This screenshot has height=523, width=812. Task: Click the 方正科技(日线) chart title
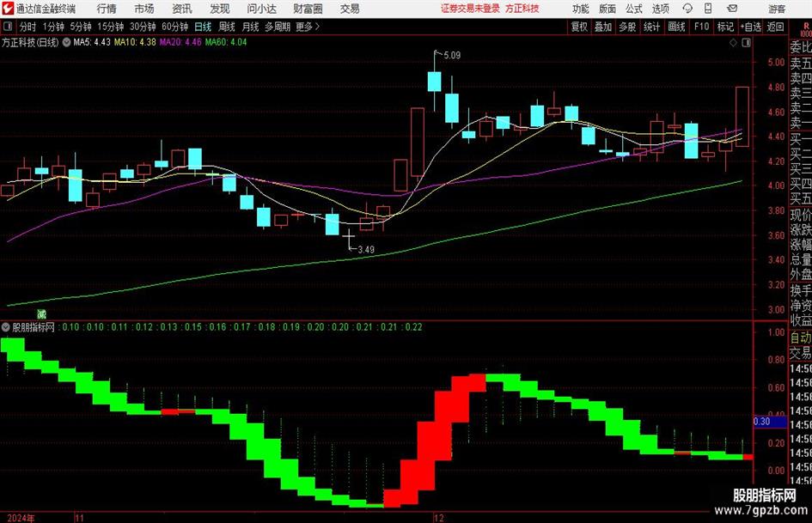click(30, 42)
